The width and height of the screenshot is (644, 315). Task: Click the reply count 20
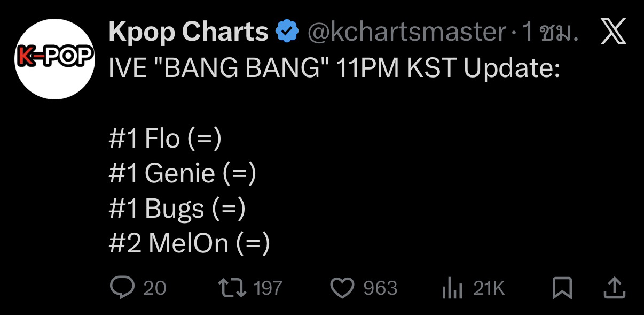[155, 289]
